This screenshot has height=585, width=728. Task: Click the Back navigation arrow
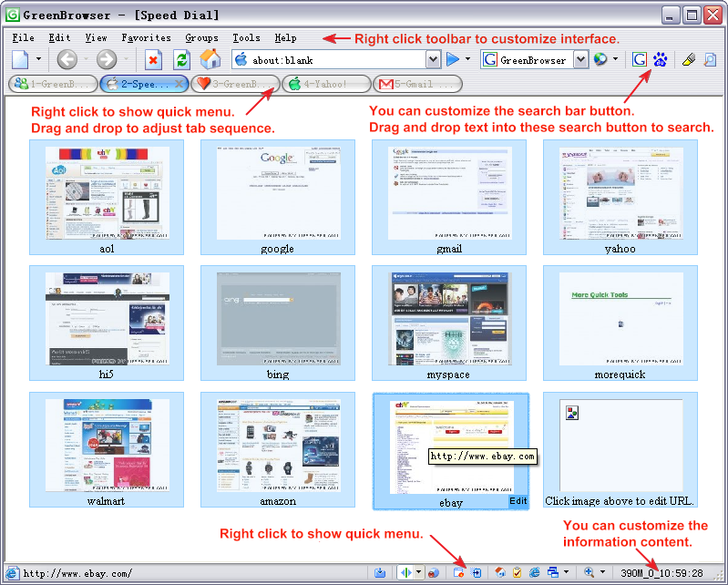pyautogui.click(x=67, y=60)
